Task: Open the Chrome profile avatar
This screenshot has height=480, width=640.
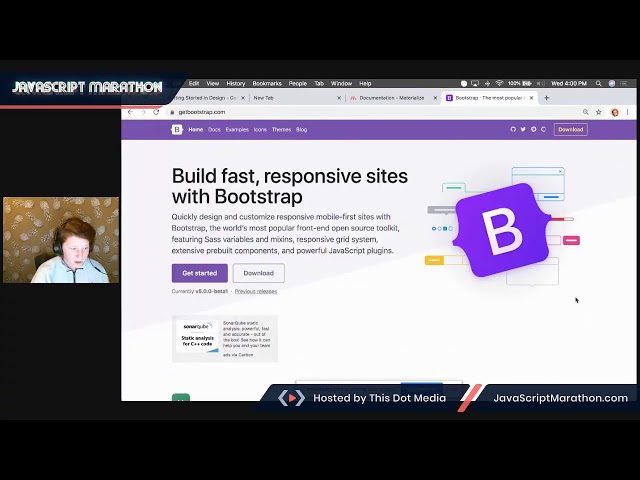Action: coord(615,112)
